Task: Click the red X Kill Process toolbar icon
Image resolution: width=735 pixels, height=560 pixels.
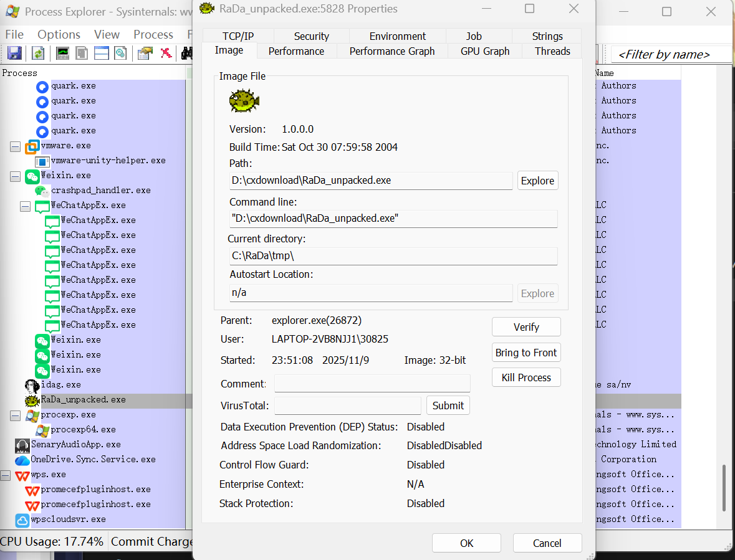Action: click(166, 53)
